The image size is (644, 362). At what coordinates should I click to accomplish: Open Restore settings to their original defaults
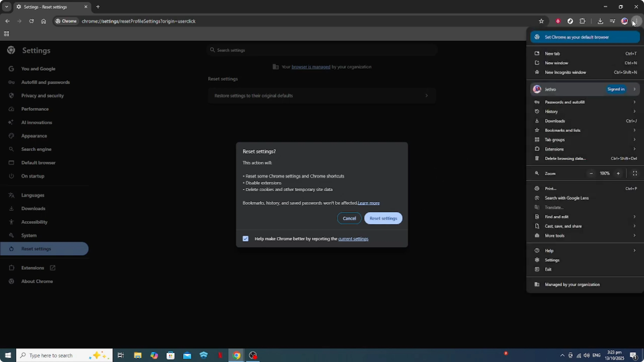(x=322, y=96)
